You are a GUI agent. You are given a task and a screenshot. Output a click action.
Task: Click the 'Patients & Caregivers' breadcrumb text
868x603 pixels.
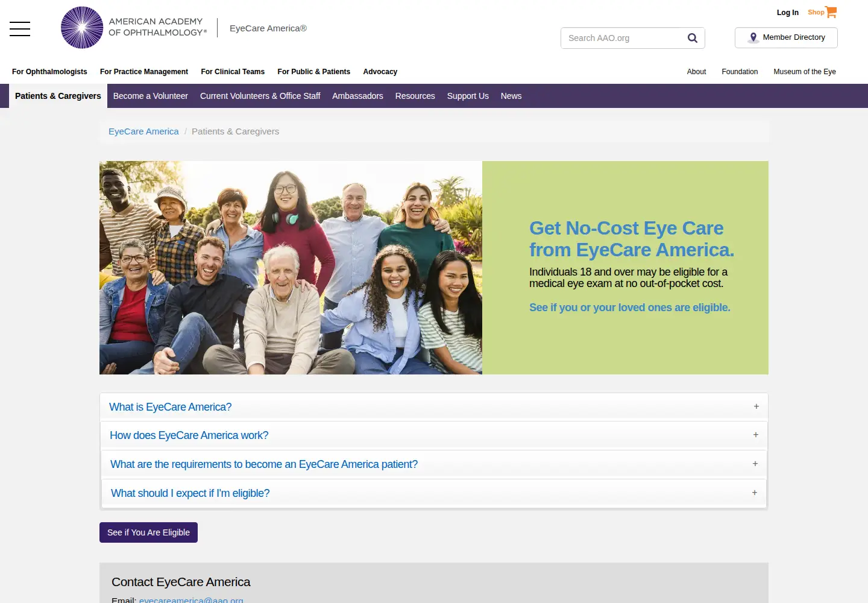pos(235,131)
